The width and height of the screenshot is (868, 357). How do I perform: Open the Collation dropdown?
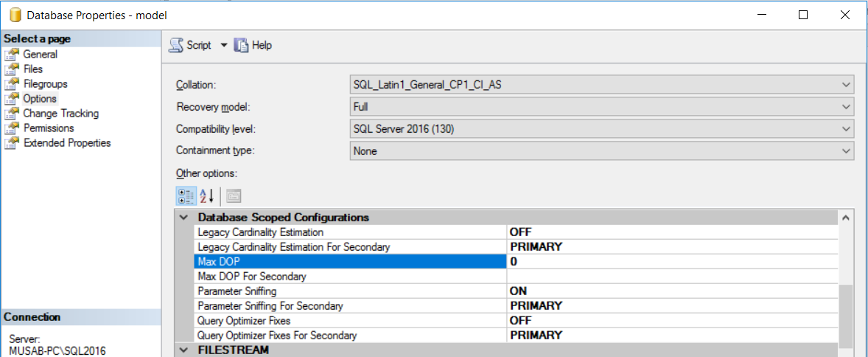click(601, 85)
